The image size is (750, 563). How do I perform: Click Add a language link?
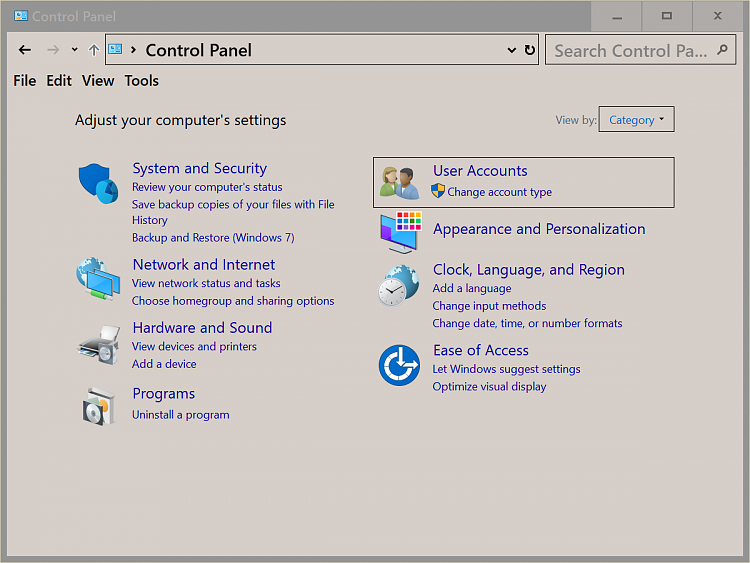[x=472, y=288]
